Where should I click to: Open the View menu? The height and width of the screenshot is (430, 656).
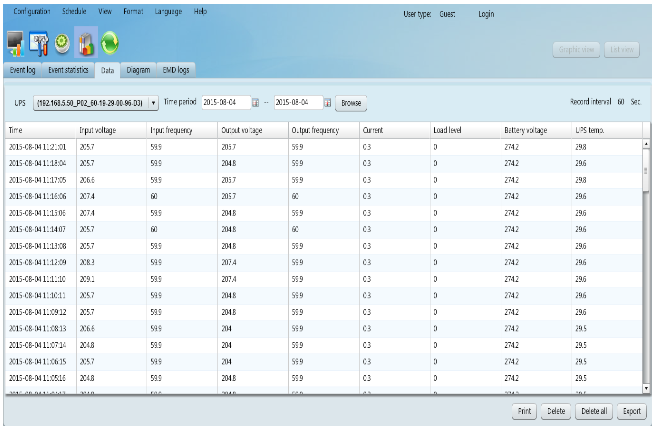point(105,11)
